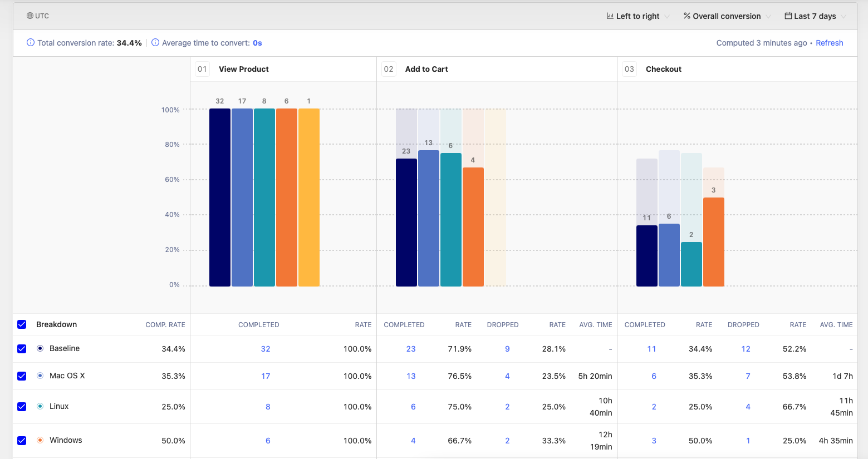The image size is (868, 459).
Task: Click info icon beside Average time to convert
Action: [155, 43]
